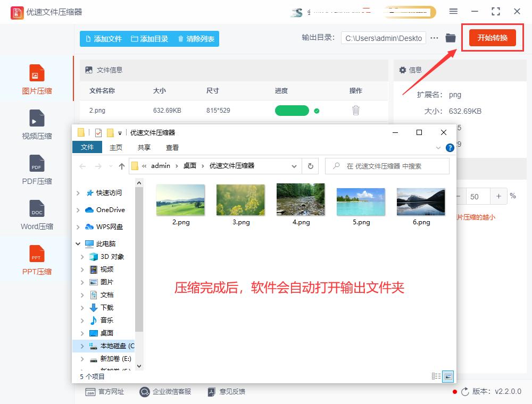
Task: Expand the 此电脑 tree node
Action: click(x=78, y=243)
